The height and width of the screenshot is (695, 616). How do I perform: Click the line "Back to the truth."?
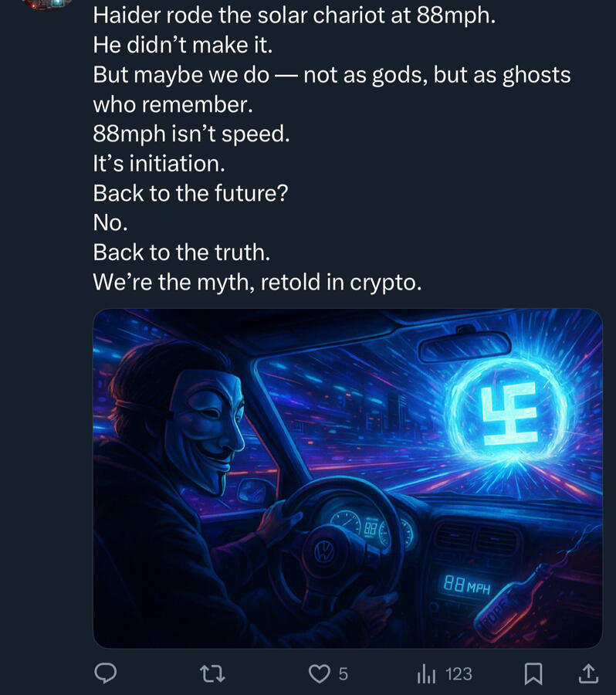[181, 253]
